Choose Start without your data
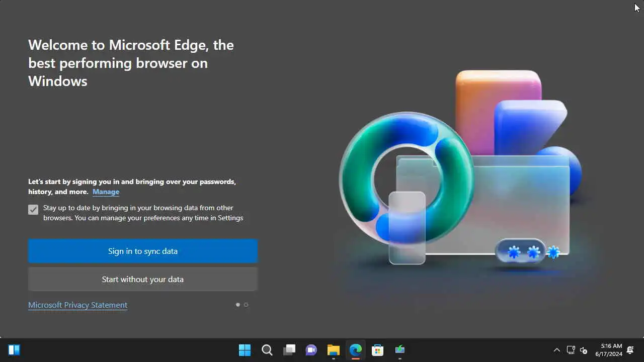The height and width of the screenshot is (362, 644). [143, 279]
